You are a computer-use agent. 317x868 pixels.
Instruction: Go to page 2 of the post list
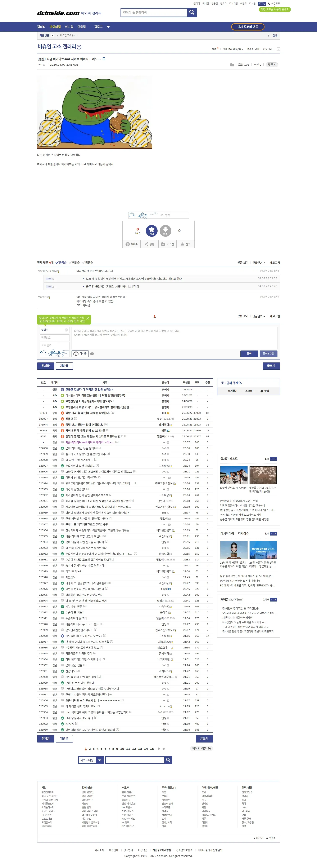90,749
